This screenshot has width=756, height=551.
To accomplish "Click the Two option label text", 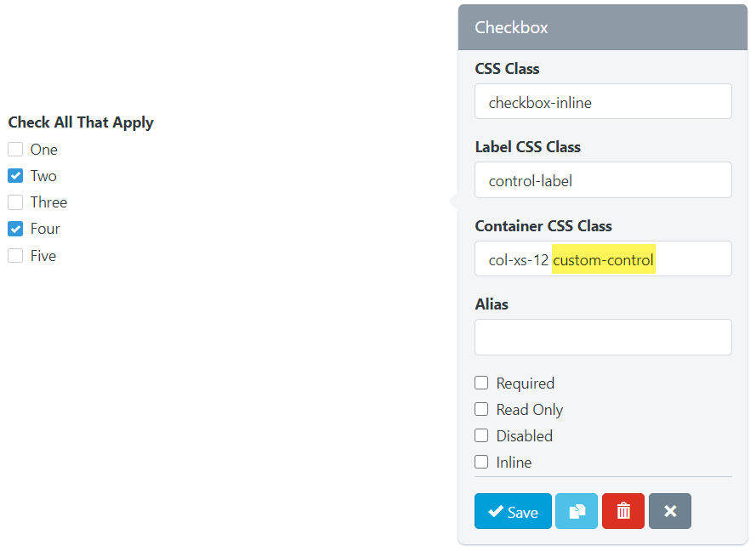I will [x=43, y=176].
